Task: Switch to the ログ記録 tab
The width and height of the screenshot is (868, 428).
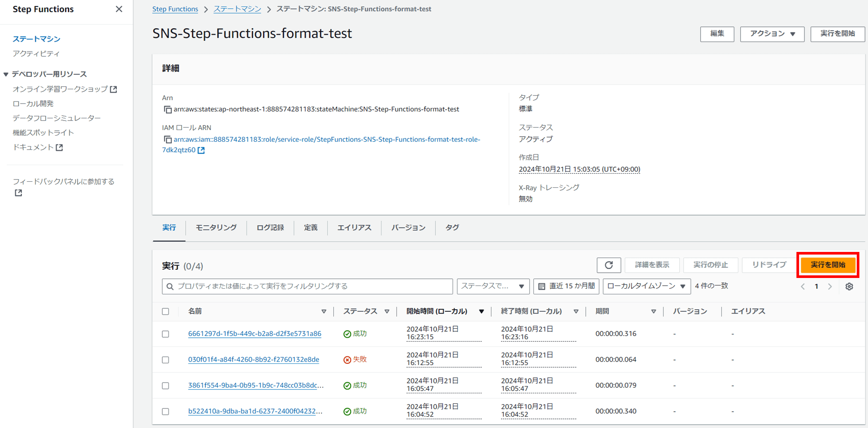Action: click(x=270, y=228)
